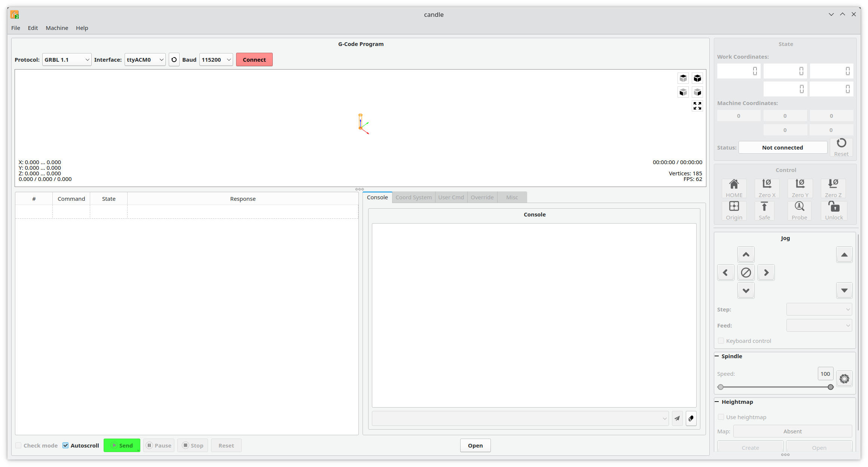Click the HOME machine icon
This screenshot has width=868, height=467.
coord(734,188)
